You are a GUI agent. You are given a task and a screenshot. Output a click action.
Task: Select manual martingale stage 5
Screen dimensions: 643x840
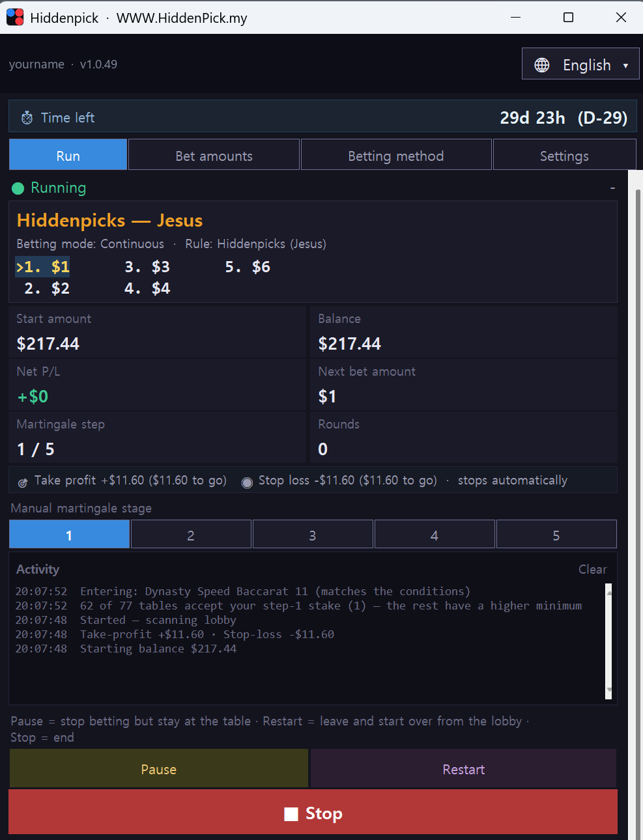tap(556, 535)
